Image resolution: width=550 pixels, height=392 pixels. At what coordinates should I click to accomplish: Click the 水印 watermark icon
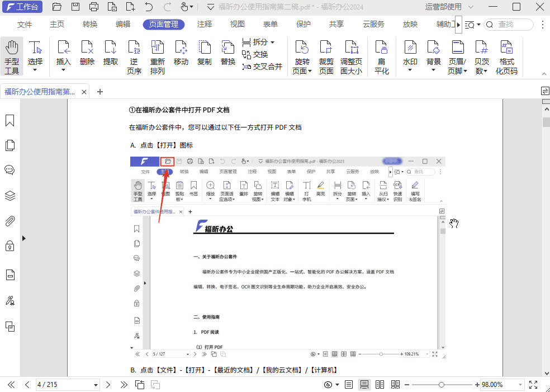[x=410, y=53]
